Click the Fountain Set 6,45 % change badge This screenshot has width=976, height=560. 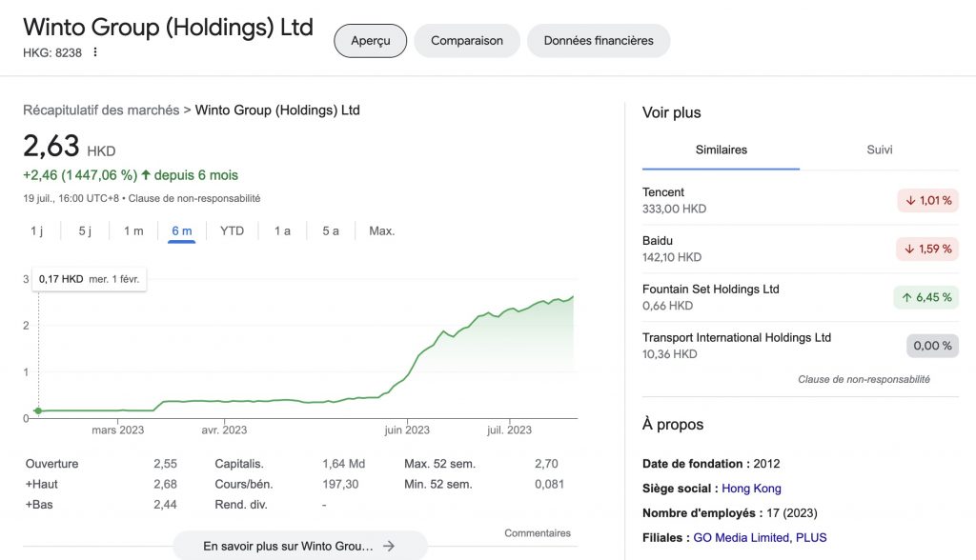(x=925, y=297)
